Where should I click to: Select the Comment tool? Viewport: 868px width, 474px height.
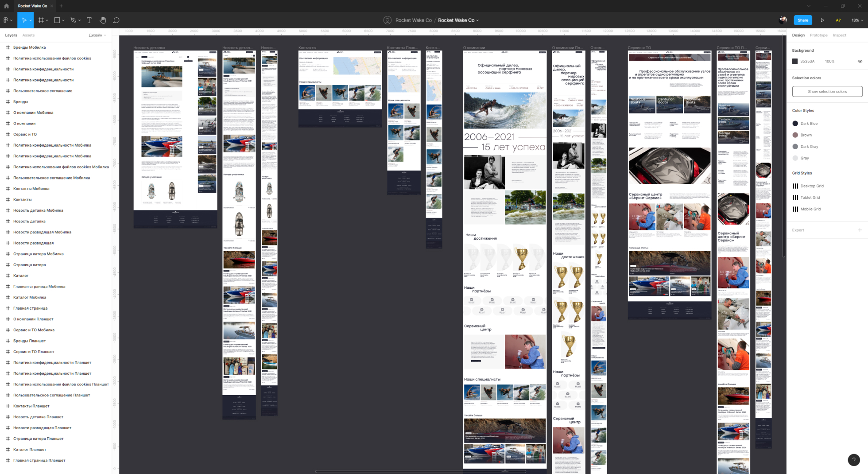pos(116,20)
